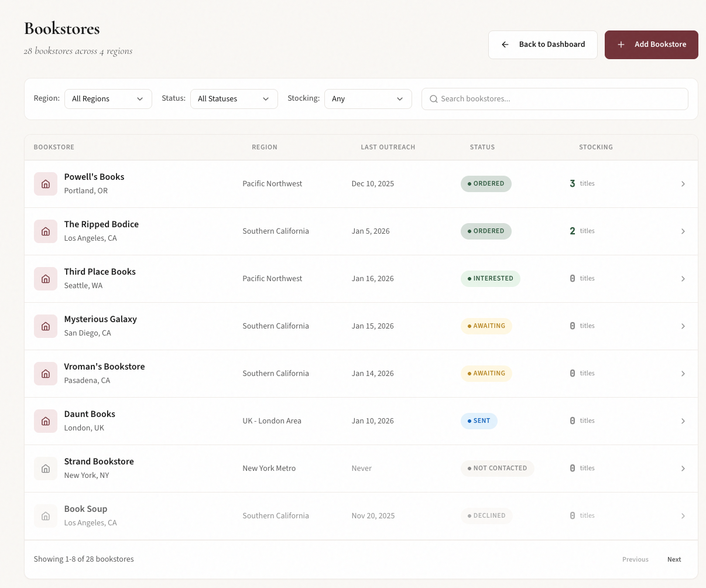The height and width of the screenshot is (588, 706).
Task: Click the Awaiting status badge for Mysterious Galaxy
Action: [x=486, y=326]
